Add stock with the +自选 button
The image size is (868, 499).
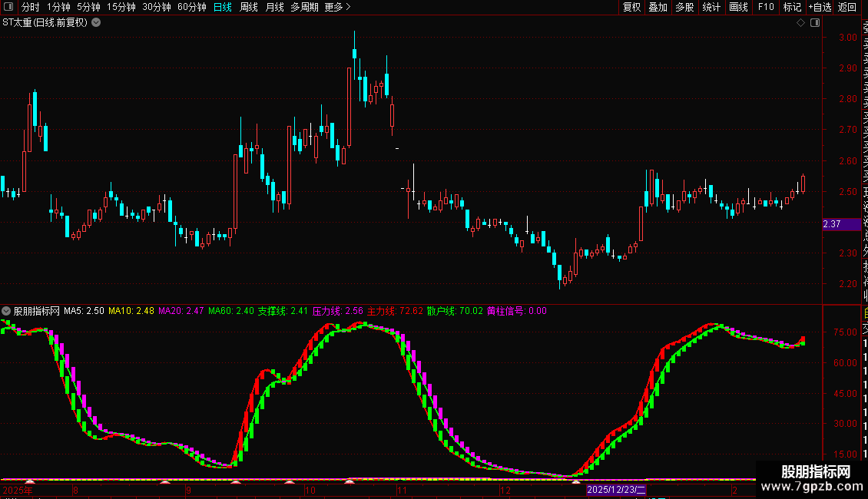click(x=820, y=7)
